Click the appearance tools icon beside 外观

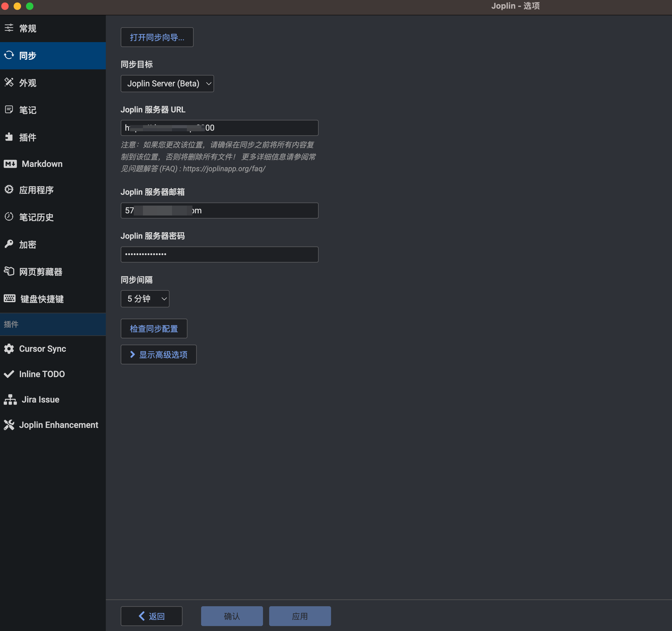point(9,82)
